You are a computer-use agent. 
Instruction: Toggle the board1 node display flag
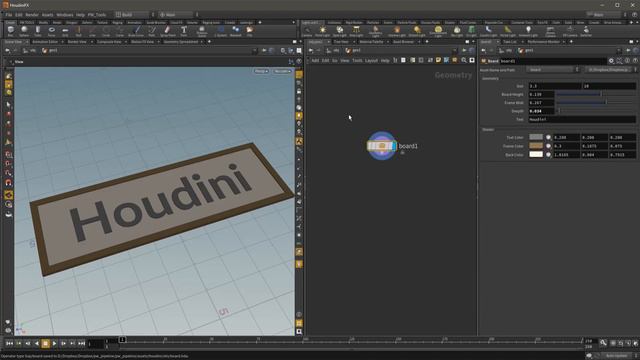tap(394, 146)
